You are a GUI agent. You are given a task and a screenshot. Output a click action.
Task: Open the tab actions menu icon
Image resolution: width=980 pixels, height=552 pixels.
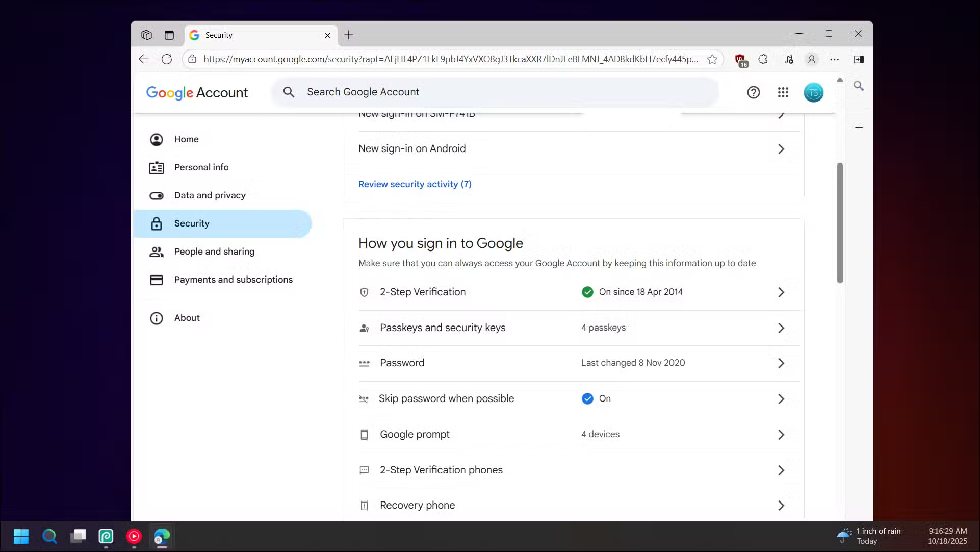(x=169, y=35)
